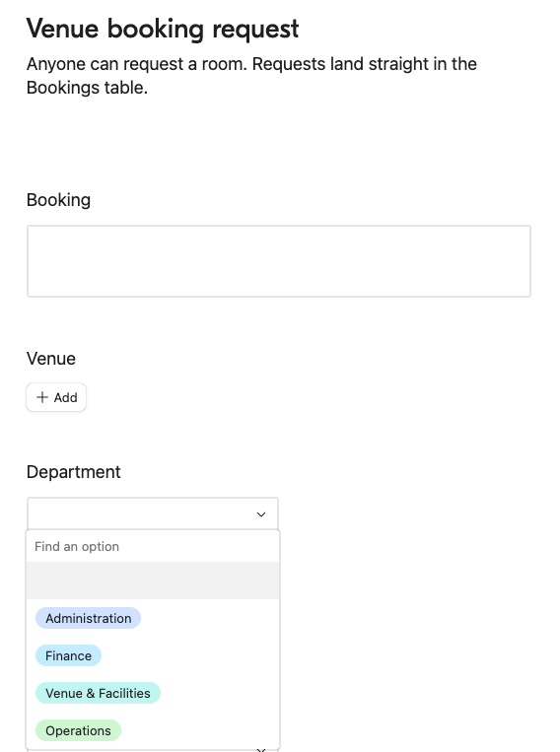Click the Administration blue color pill
This screenshot has height=752, width=560.
(89, 618)
